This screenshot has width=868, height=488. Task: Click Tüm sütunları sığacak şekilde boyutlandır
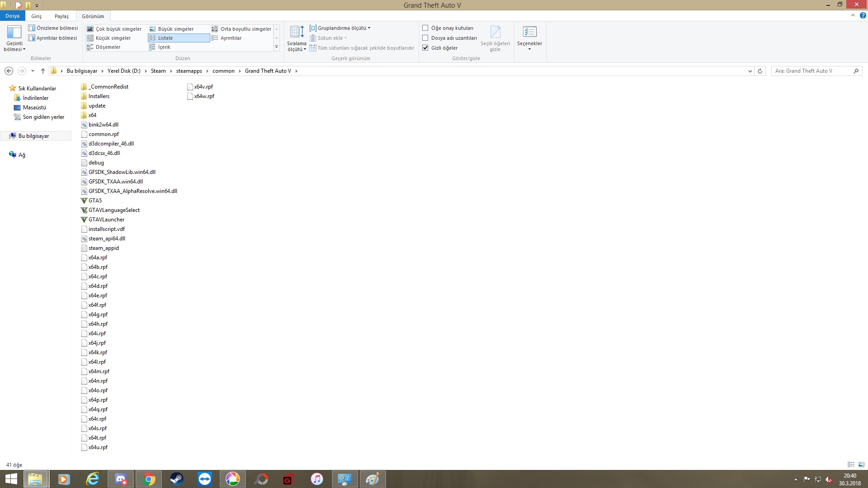point(362,48)
